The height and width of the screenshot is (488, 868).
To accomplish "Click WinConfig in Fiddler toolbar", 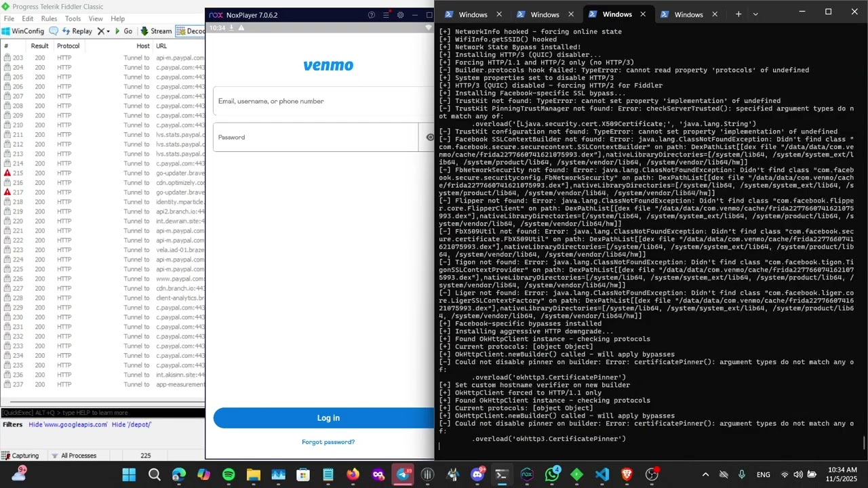I will 22,31.
